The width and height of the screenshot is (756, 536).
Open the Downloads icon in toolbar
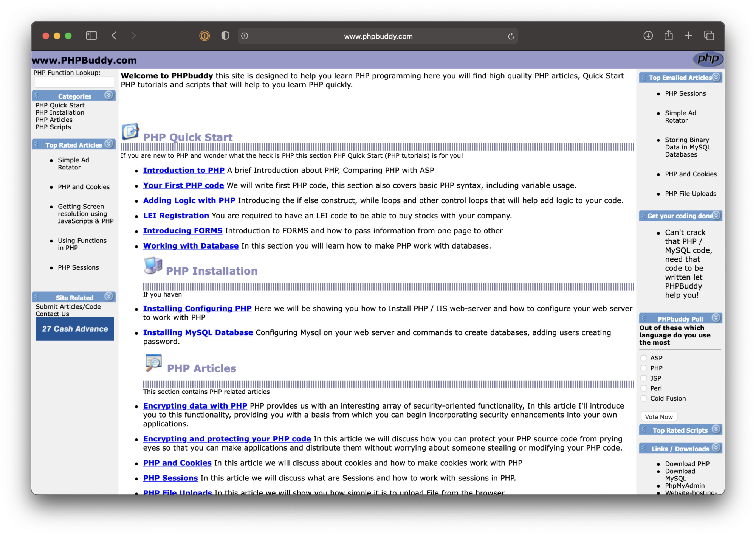click(648, 36)
